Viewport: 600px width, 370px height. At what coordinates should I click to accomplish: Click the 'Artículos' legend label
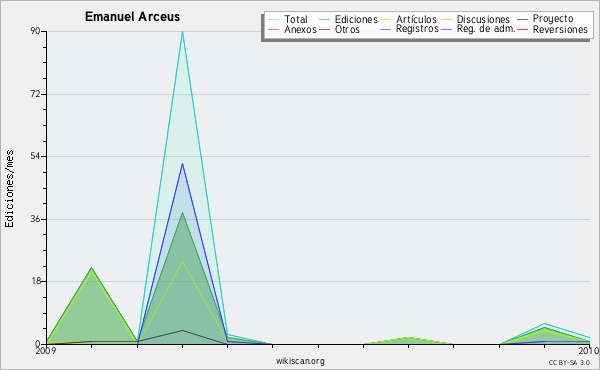click(x=416, y=19)
